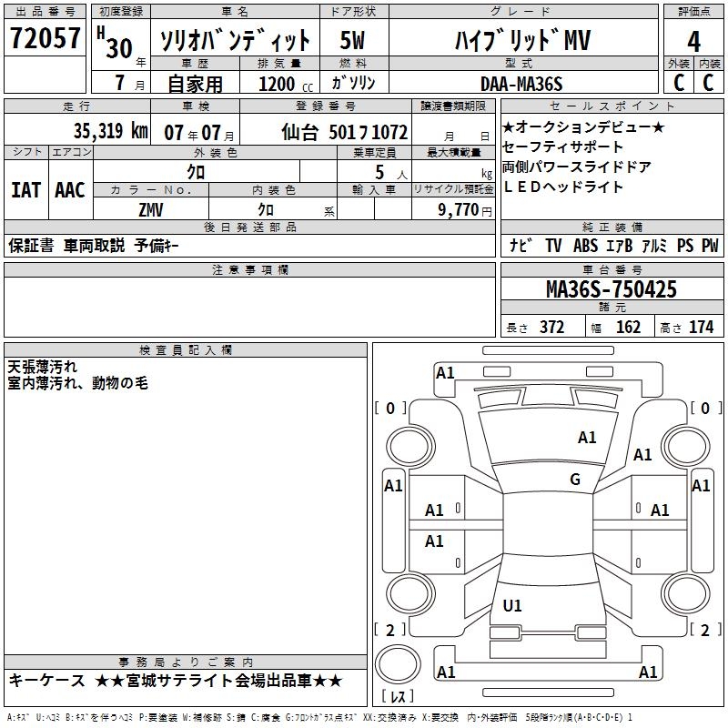Screen dimensions: 728x728
Task: Select the inspector note 室内薄汚れ、動物の毛
Action: (77, 383)
